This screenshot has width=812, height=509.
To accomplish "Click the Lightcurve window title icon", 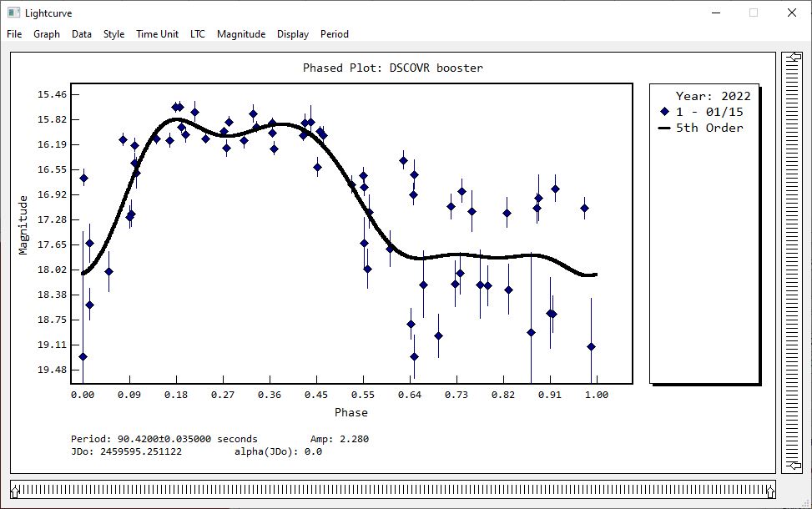I will coord(13,13).
